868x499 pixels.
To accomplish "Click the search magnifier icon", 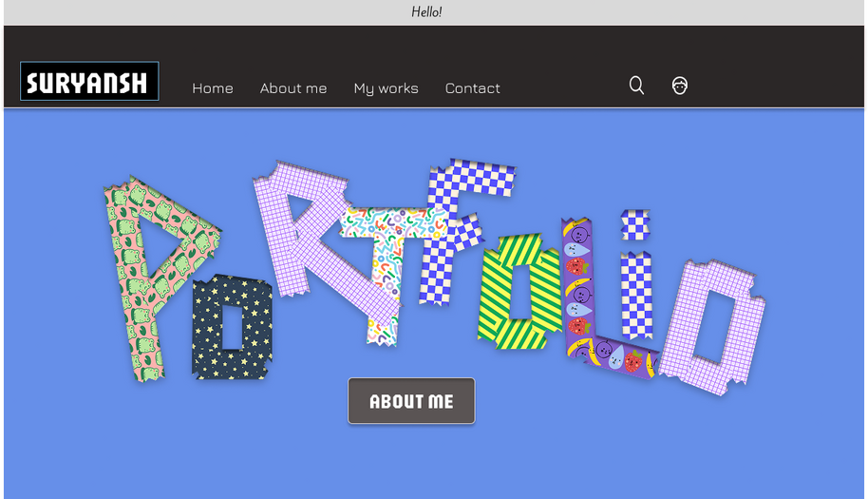I will pos(636,86).
